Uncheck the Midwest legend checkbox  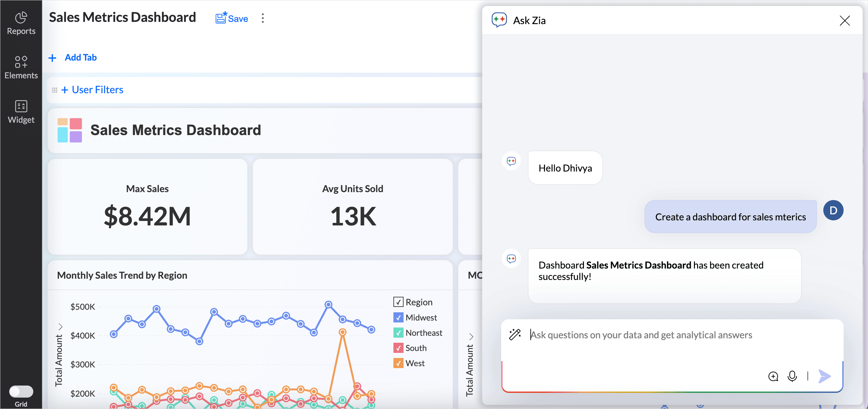(x=398, y=317)
